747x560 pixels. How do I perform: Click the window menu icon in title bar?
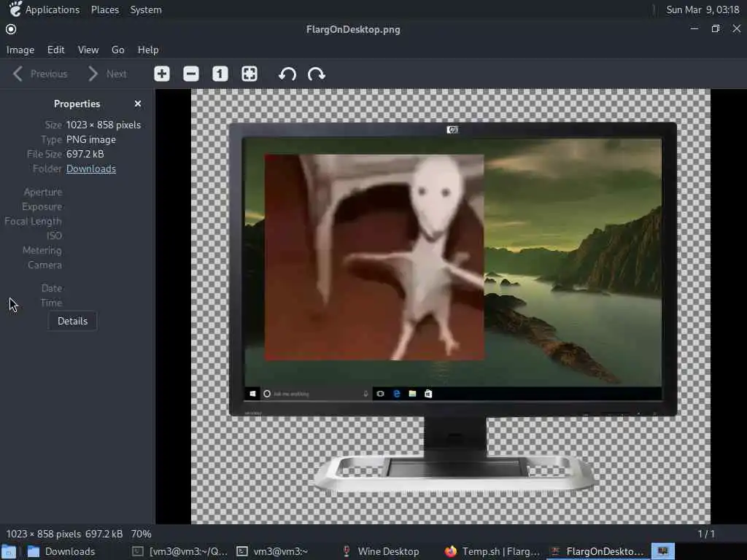[11, 29]
